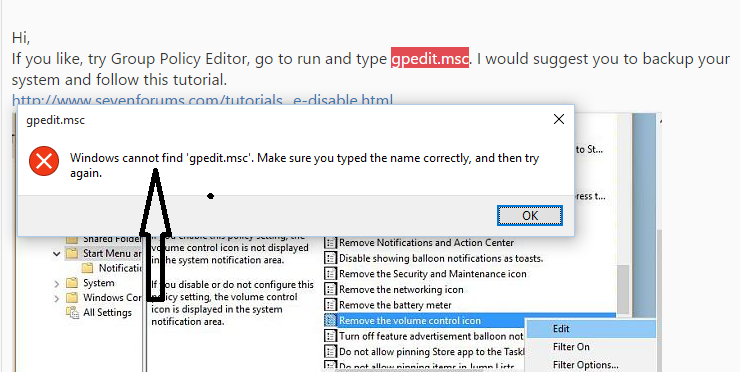Click the Start Menu folder icon
The image size is (740, 372).
72,254
